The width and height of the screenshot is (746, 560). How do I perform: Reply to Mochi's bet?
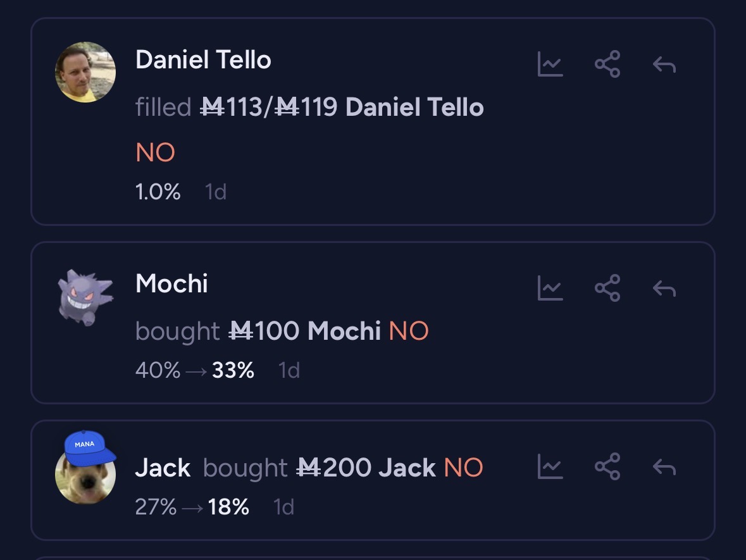664,288
